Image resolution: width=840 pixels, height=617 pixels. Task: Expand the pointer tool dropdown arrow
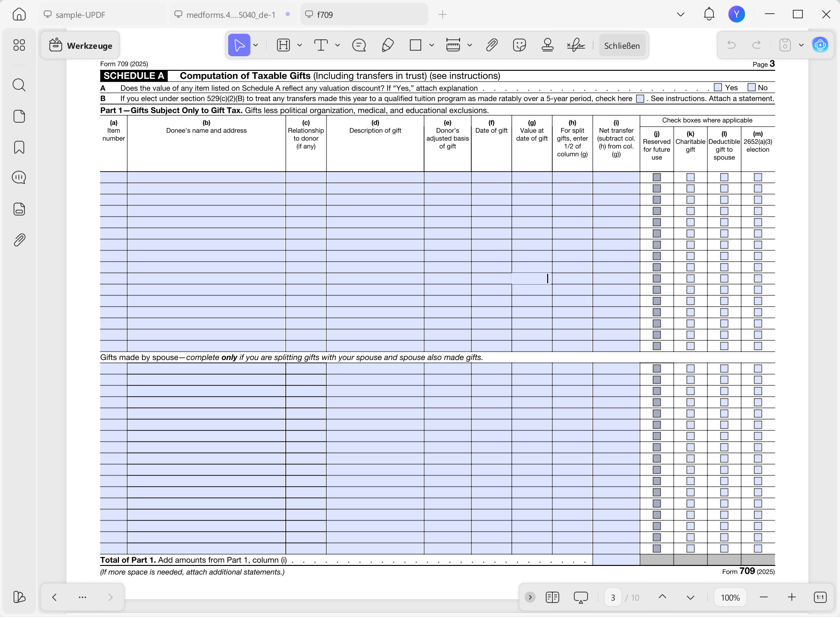[x=256, y=45]
